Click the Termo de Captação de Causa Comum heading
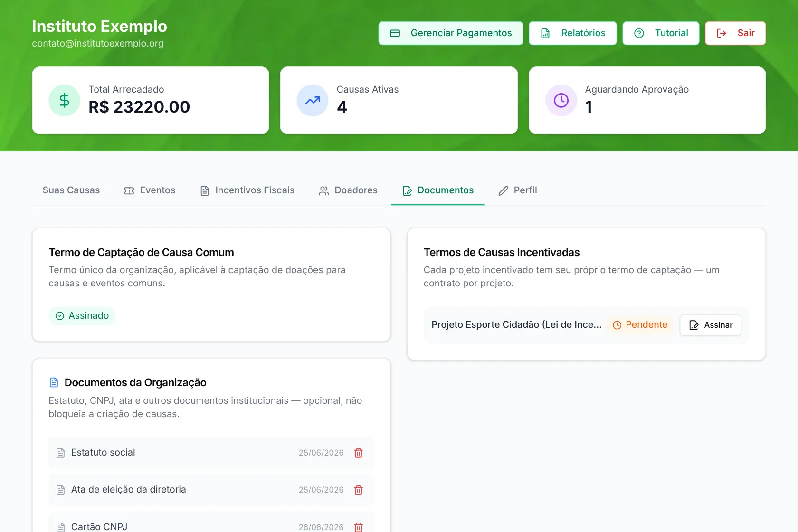 tap(141, 252)
